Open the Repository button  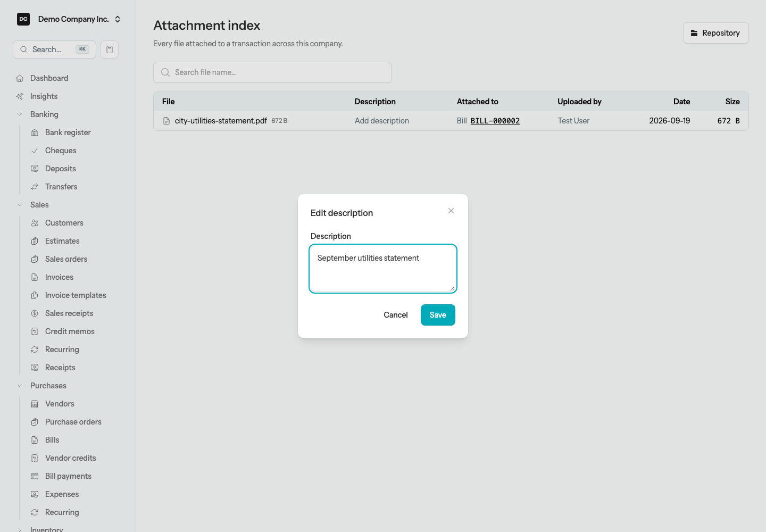(715, 33)
